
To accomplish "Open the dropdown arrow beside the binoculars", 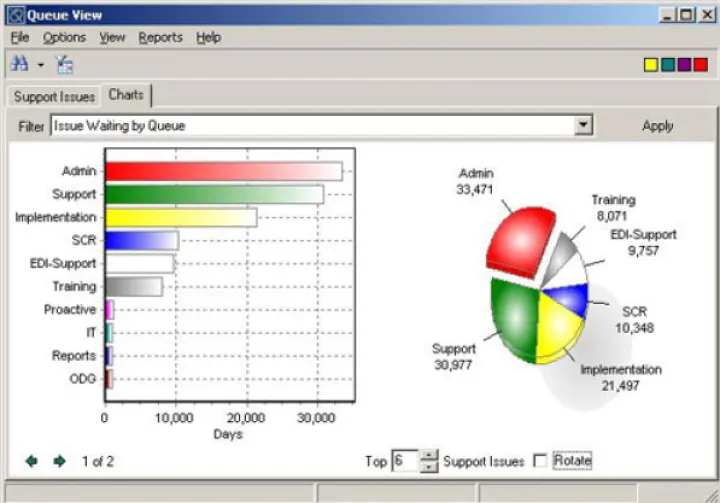I will click(x=41, y=65).
